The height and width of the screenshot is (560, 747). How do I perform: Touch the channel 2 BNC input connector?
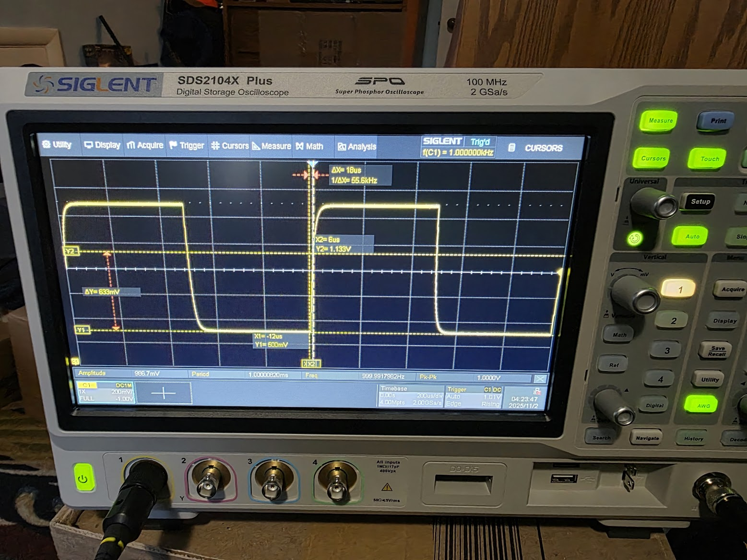pos(208,482)
